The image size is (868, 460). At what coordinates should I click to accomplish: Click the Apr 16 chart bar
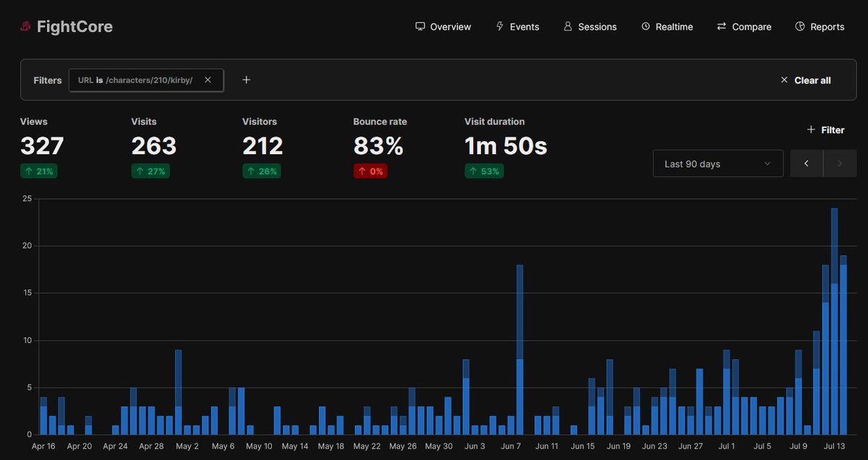[43, 416]
